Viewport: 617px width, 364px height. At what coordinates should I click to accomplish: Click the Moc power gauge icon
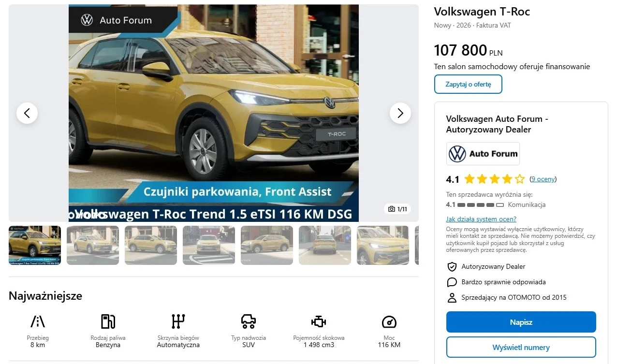(389, 321)
